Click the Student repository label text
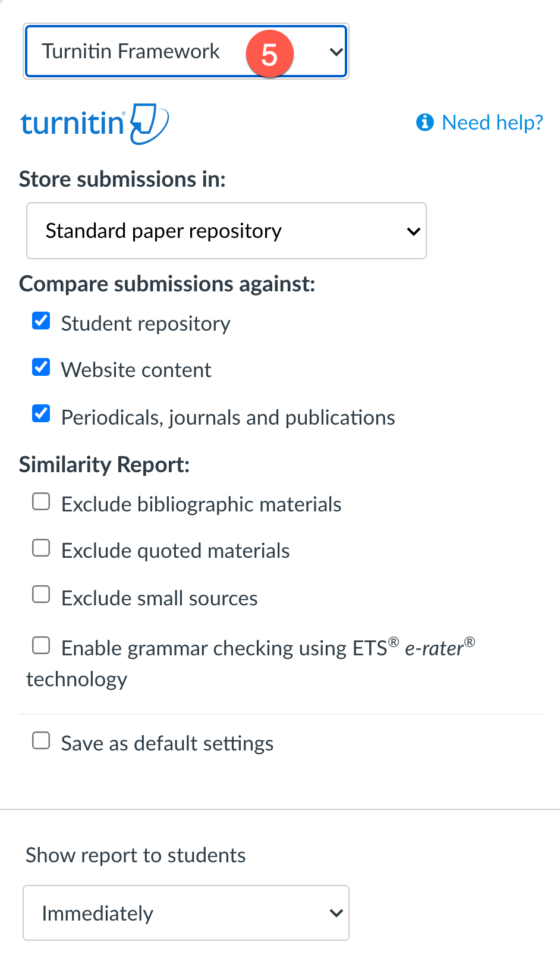 tap(146, 324)
